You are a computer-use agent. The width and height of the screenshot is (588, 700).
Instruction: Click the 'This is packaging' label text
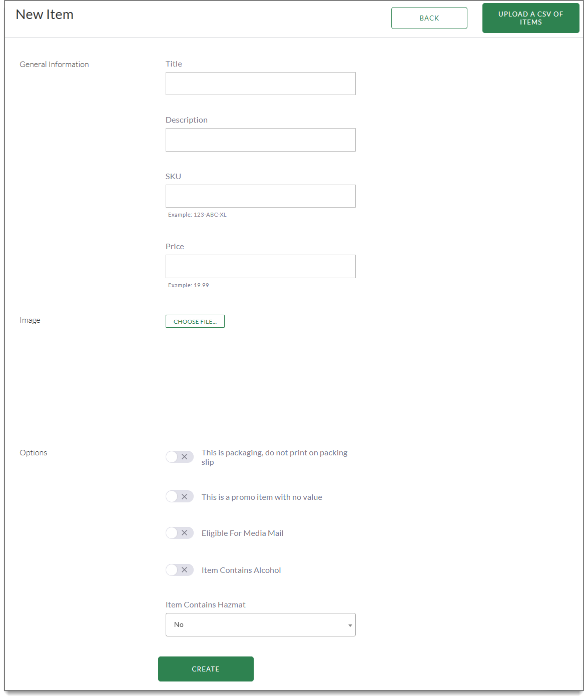pyautogui.click(x=274, y=453)
